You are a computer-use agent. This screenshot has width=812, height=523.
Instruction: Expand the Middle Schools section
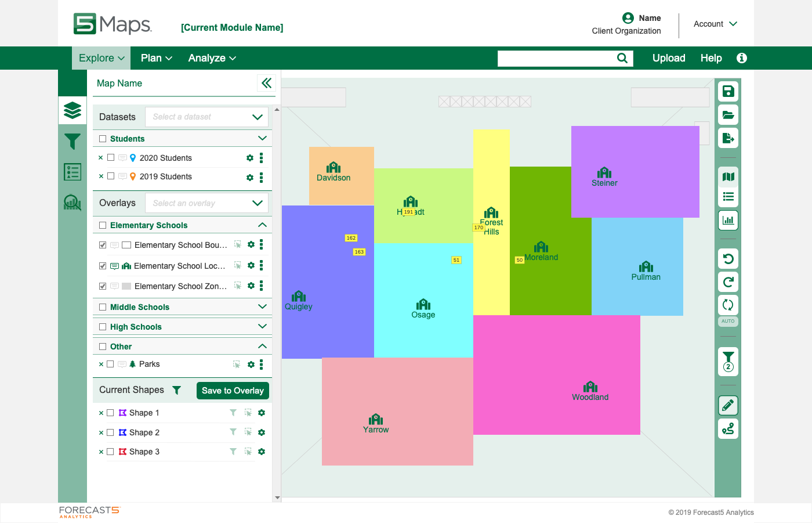click(x=262, y=307)
